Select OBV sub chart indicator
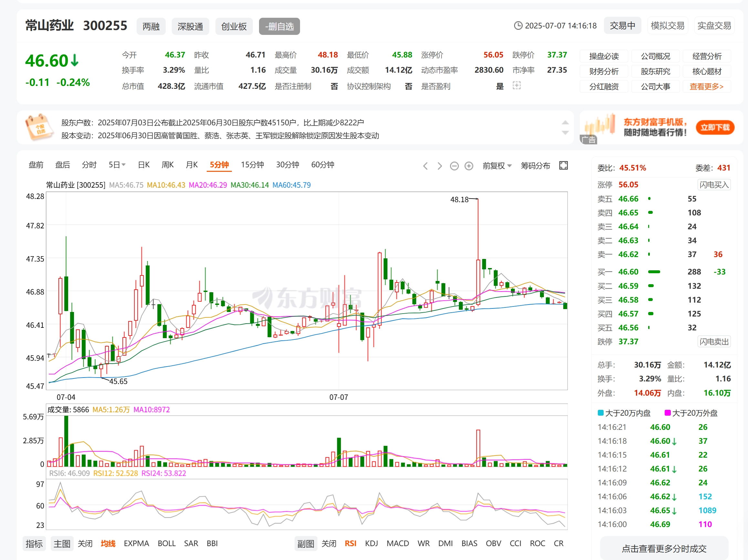 coord(493,544)
